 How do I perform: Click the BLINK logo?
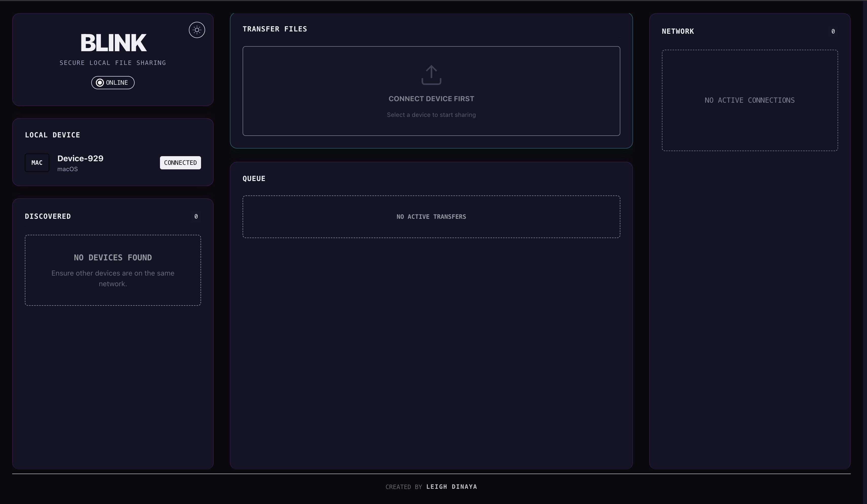[x=113, y=43]
